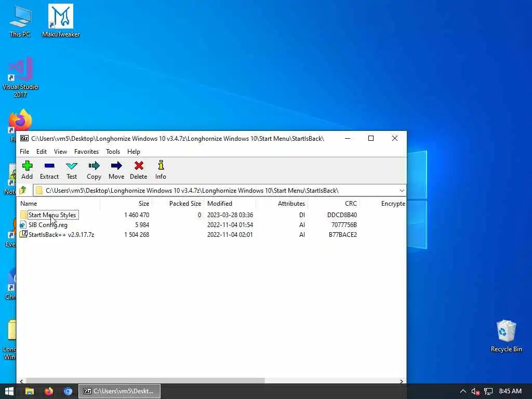Viewport: 532px width, 399px height.
Task: Click the scroll right arrow
Action: (x=402, y=381)
